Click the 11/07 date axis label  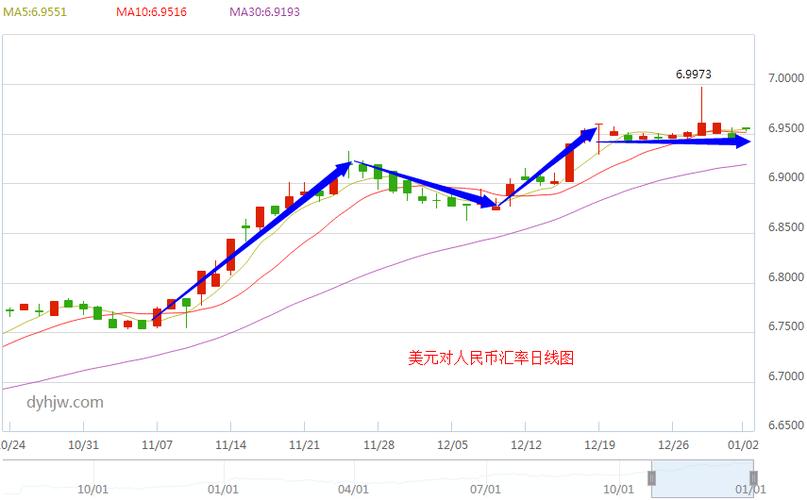click(157, 445)
